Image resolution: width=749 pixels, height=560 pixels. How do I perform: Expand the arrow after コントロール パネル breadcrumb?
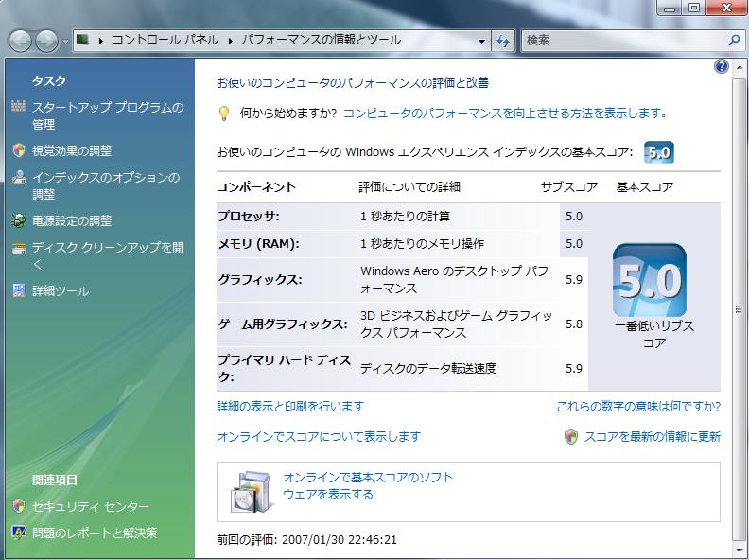coord(230,41)
